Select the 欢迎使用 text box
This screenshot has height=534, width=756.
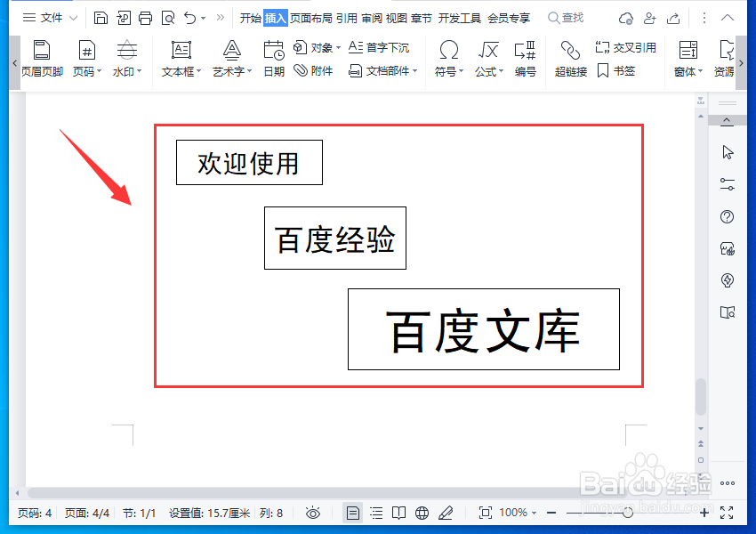pyautogui.click(x=249, y=163)
